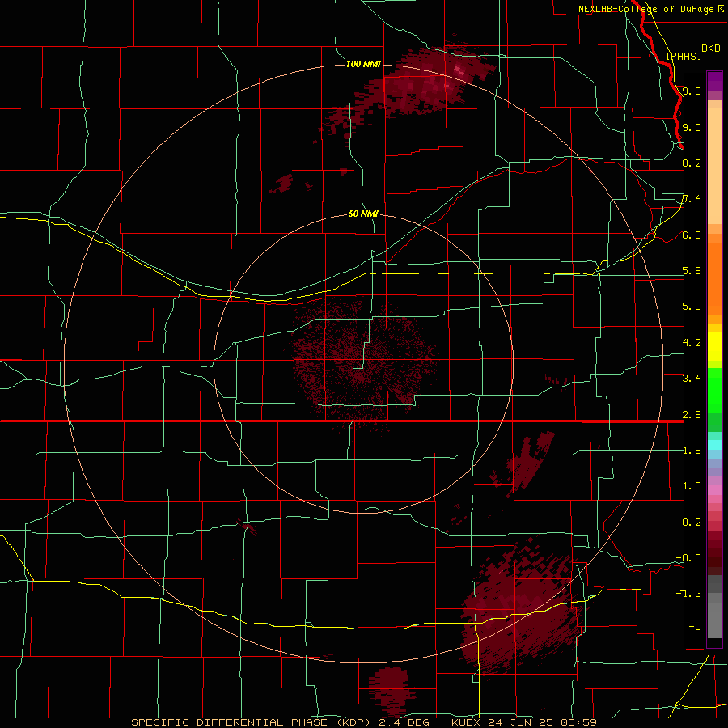Click the -0.5 value on color scale

(x=689, y=558)
